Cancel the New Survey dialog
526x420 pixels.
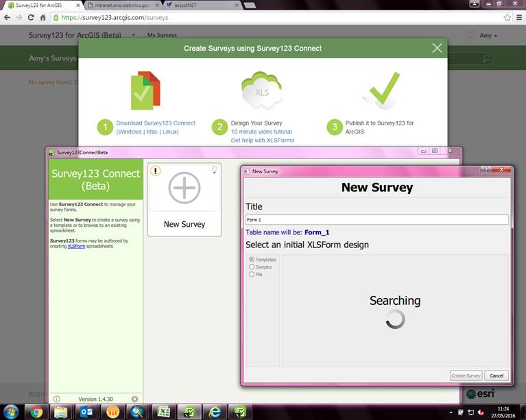[x=496, y=375]
